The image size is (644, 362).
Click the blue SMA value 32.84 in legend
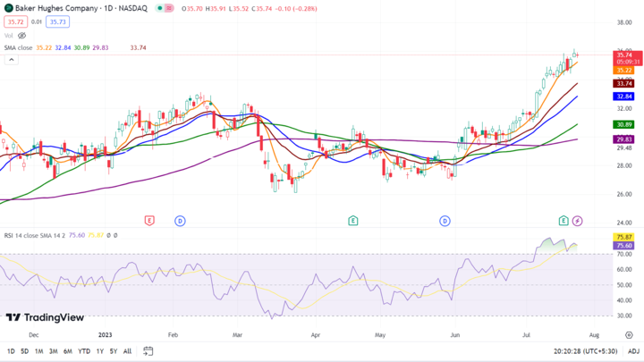(x=63, y=48)
